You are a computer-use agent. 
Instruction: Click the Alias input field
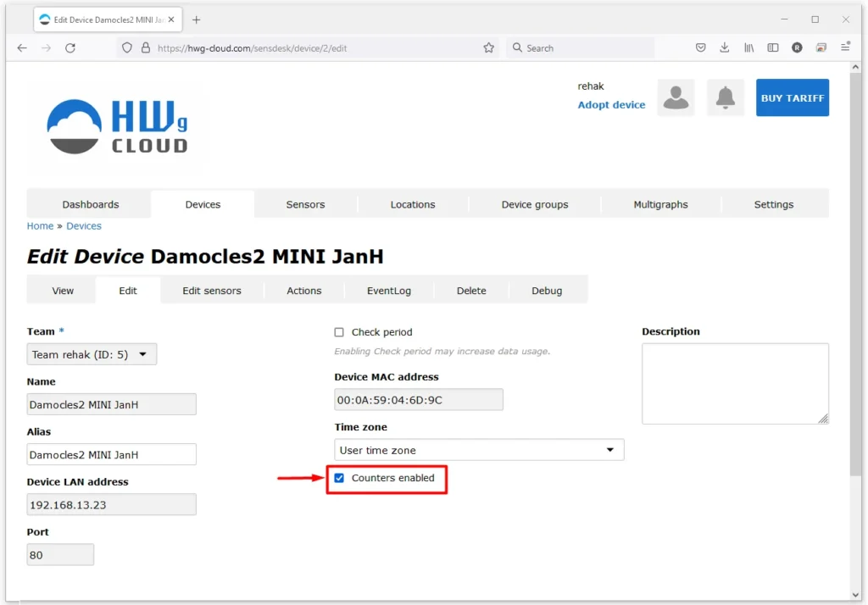pos(111,454)
